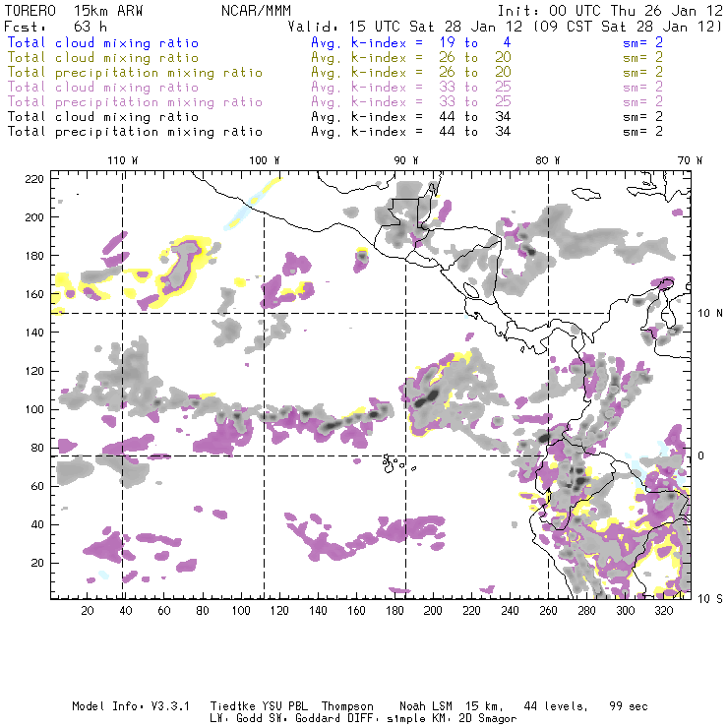Screen dimensions: 728x728
Task: Click the '80 W' longitude label
Action: tap(548, 160)
